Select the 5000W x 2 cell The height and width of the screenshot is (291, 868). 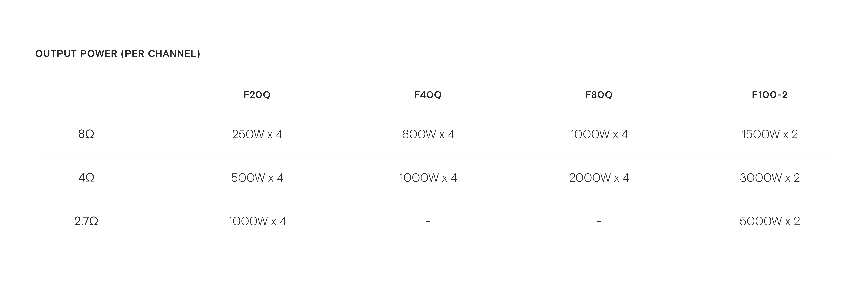pos(770,221)
